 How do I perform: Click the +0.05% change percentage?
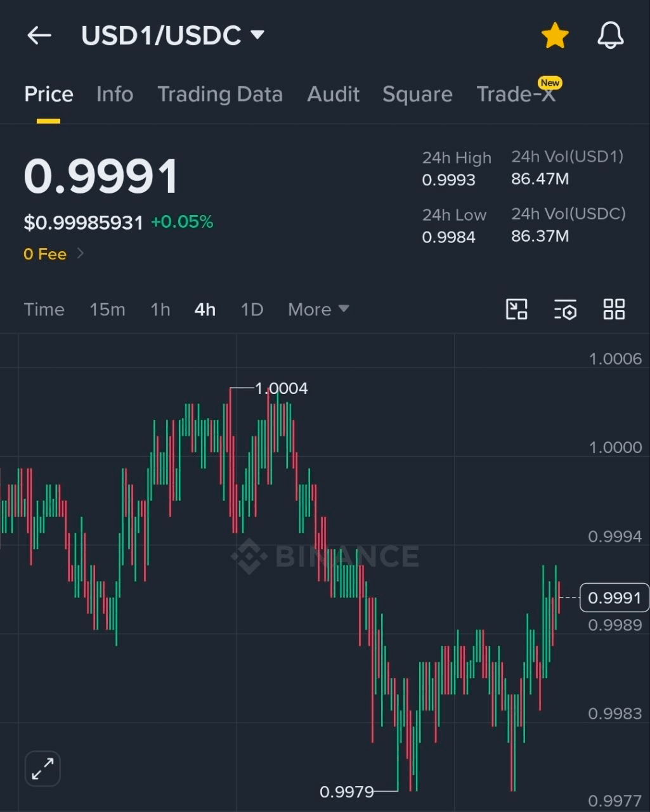[x=182, y=221]
